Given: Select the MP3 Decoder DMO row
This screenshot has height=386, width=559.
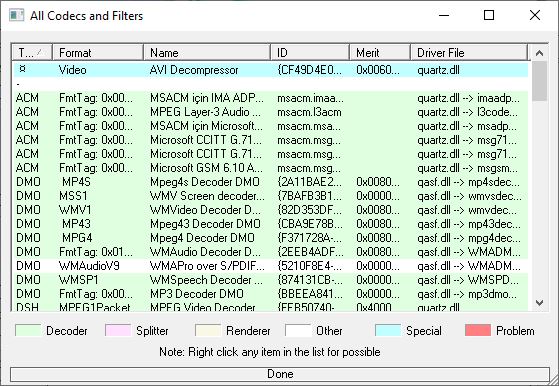Looking at the screenshot, I should point(271,294).
